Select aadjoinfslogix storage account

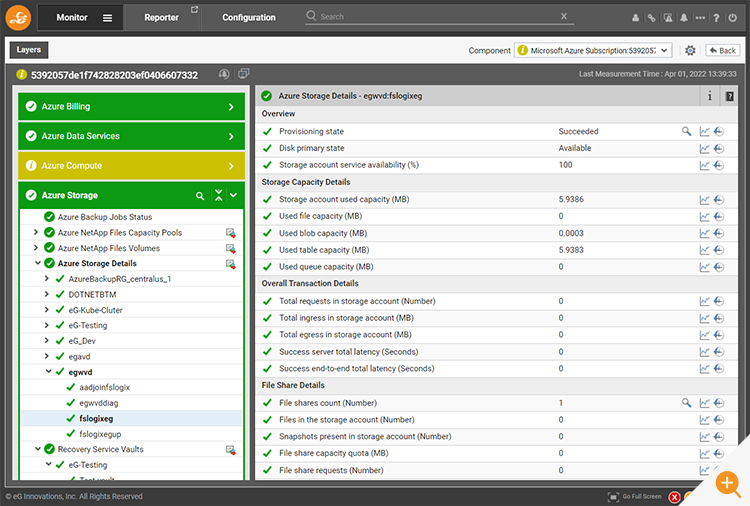coord(105,387)
